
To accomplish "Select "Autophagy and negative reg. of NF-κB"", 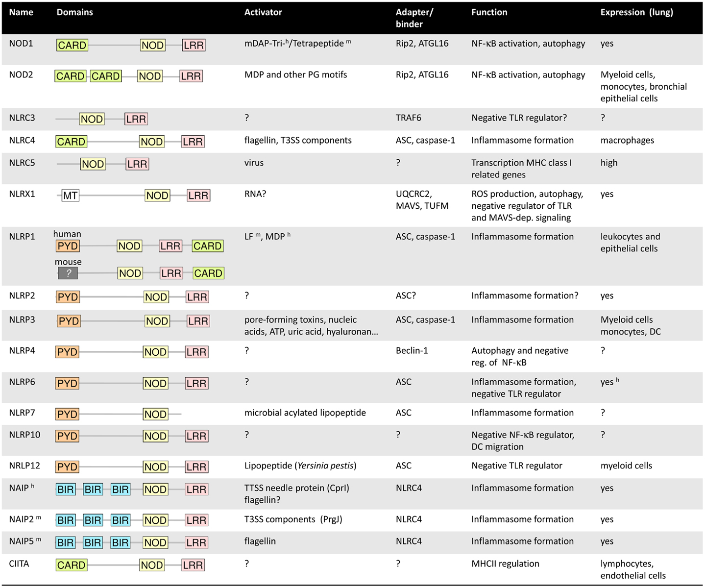I will pos(520,356).
